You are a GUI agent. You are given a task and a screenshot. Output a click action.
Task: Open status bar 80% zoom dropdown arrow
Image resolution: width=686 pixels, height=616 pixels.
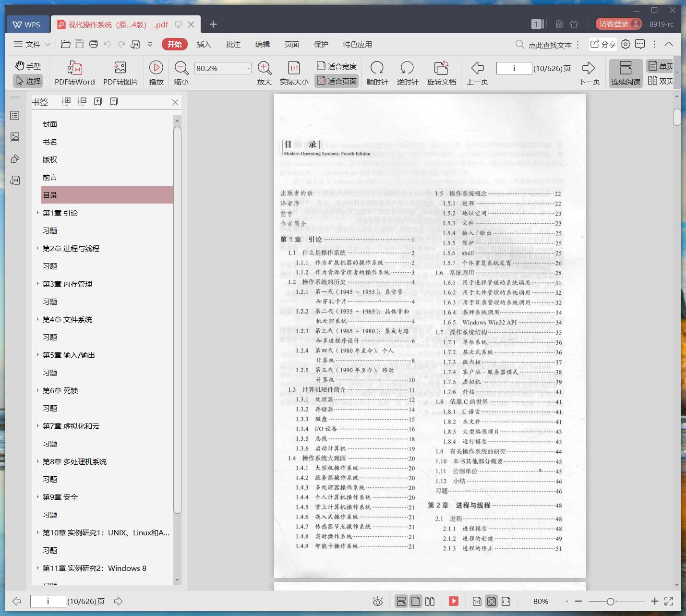tap(567, 601)
